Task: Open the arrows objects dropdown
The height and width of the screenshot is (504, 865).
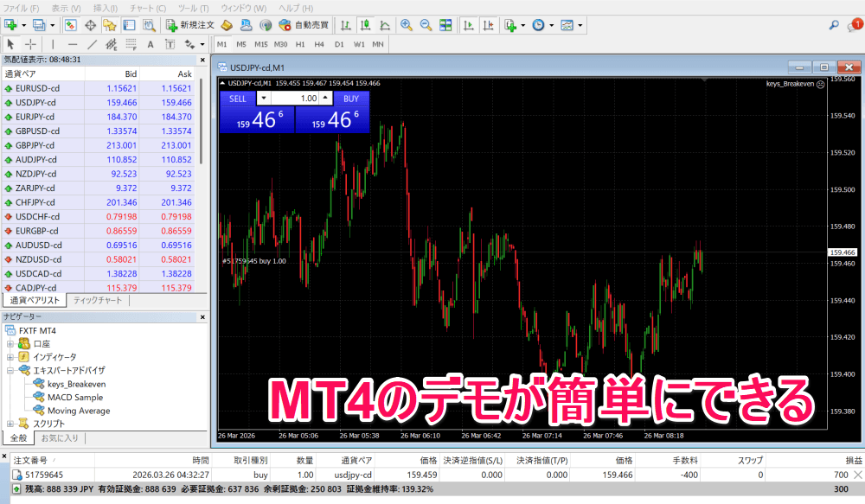Action: point(202,44)
